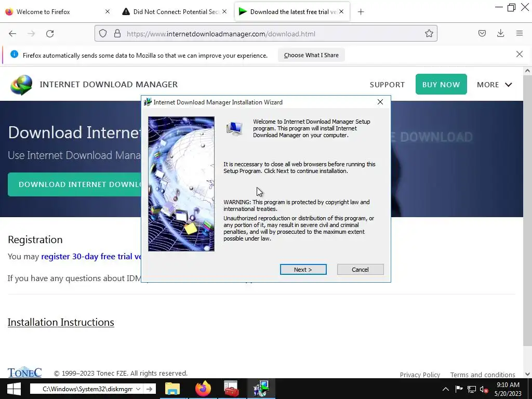Click the page scrollbar down arrow
Viewport: 532px width, 399px height.
click(x=527, y=374)
